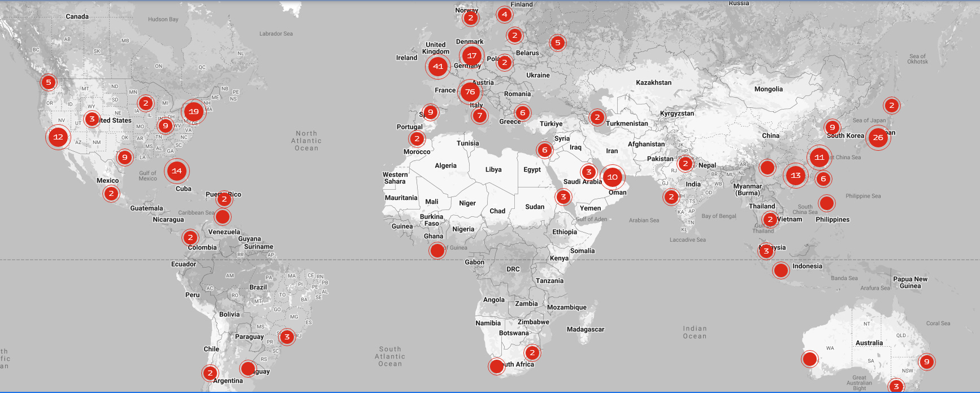The width and height of the screenshot is (980, 393).
Task: Click the Mongolia country label
Action: (769, 89)
